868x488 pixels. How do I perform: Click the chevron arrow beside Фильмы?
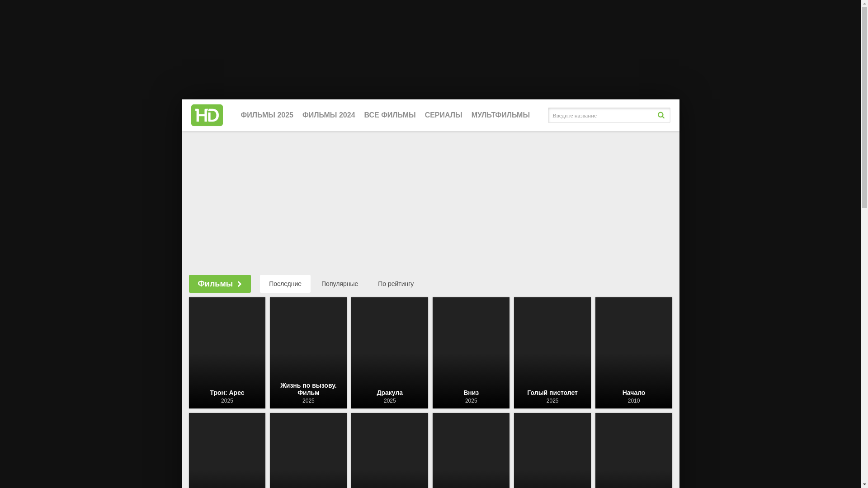240,284
